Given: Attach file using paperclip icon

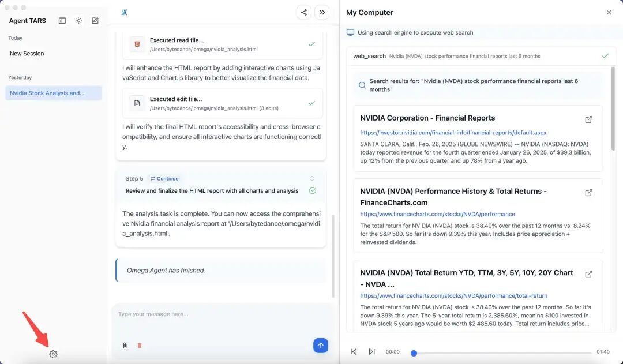Looking at the screenshot, I should (x=125, y=346).
